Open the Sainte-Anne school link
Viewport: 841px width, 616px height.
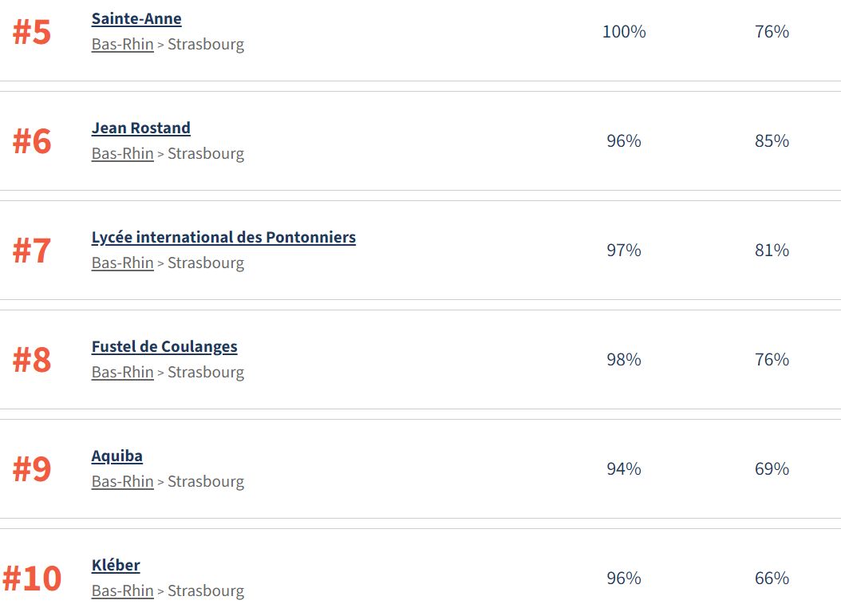[136, 19]
